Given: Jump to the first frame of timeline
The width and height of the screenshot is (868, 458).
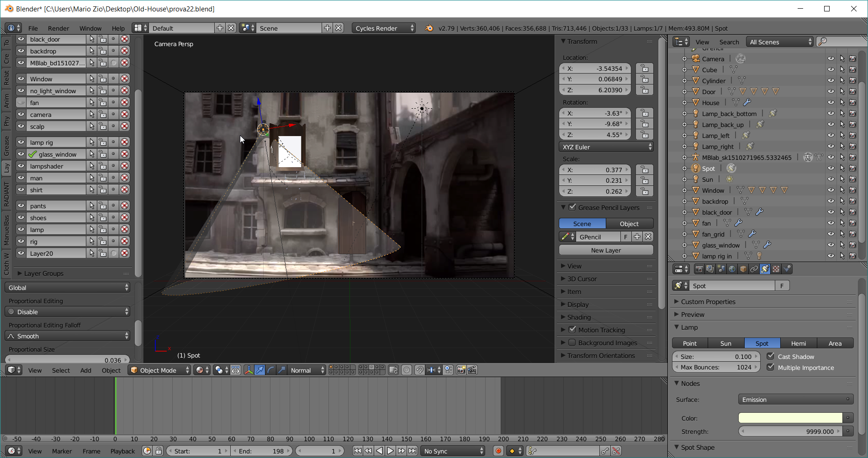Looking at the screenshot, I should (357, 451).
